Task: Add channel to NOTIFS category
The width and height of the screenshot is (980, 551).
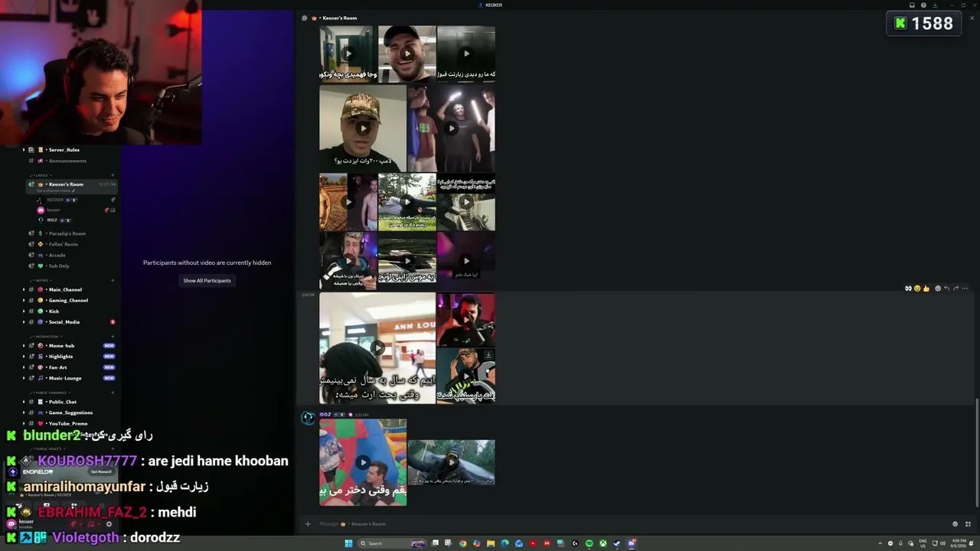Action: [x=113, y=280]
